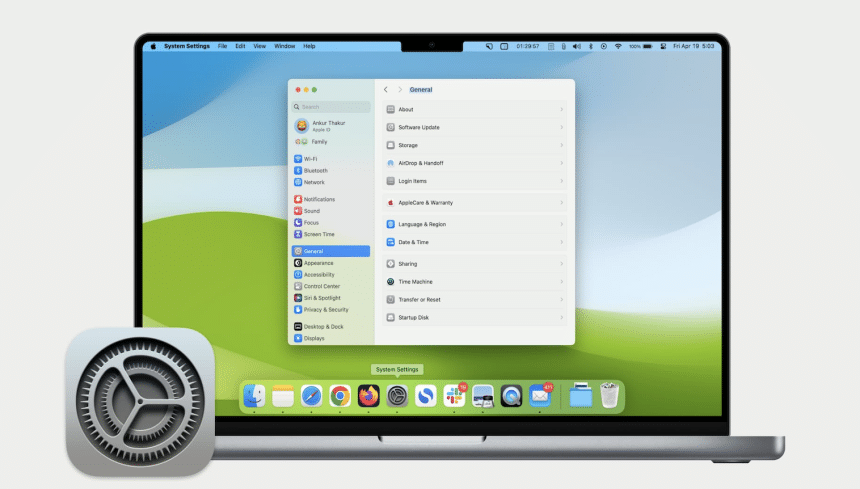The height and width of the screenshot is (489, 860).
Task: Open Transfer or Reset row
Action: click(x=475, y=299)
